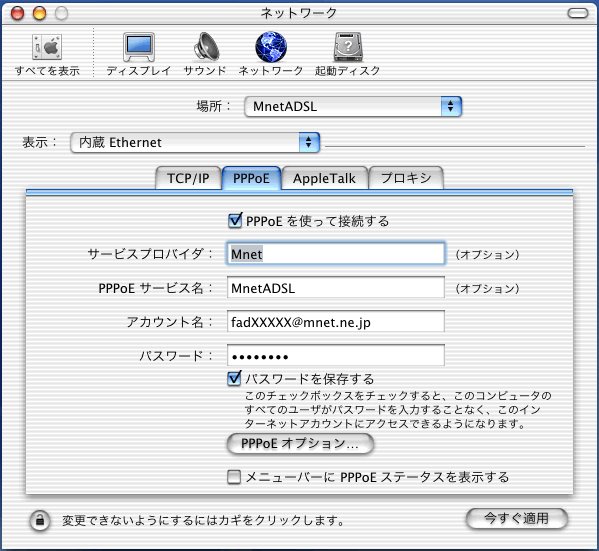Open the Displays (ディスプレイ) preference icon
599x551 pixels.
click(139, 47)
